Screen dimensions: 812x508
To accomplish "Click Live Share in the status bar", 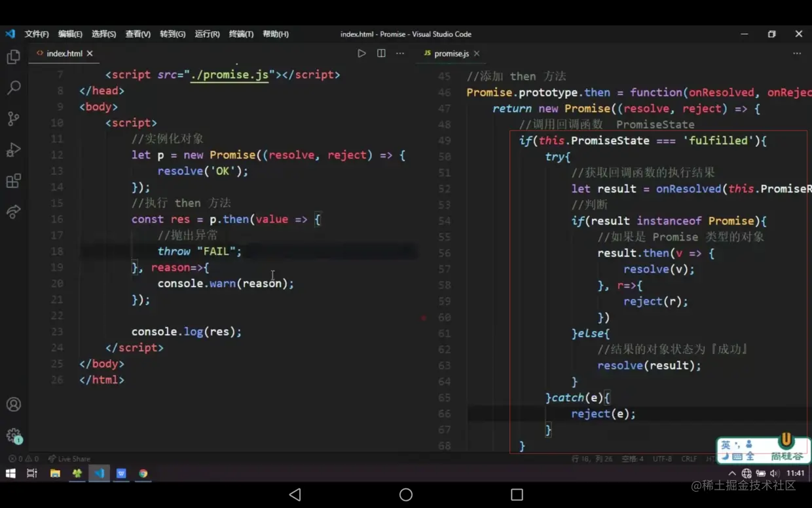I will [x=69, y=459].
